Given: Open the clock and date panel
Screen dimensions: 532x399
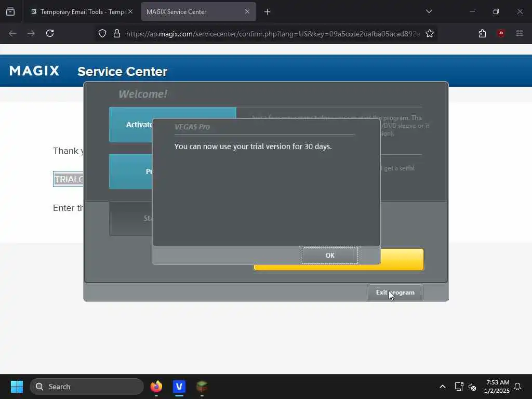Looking at the screenshot, I should tap(497, 387).
